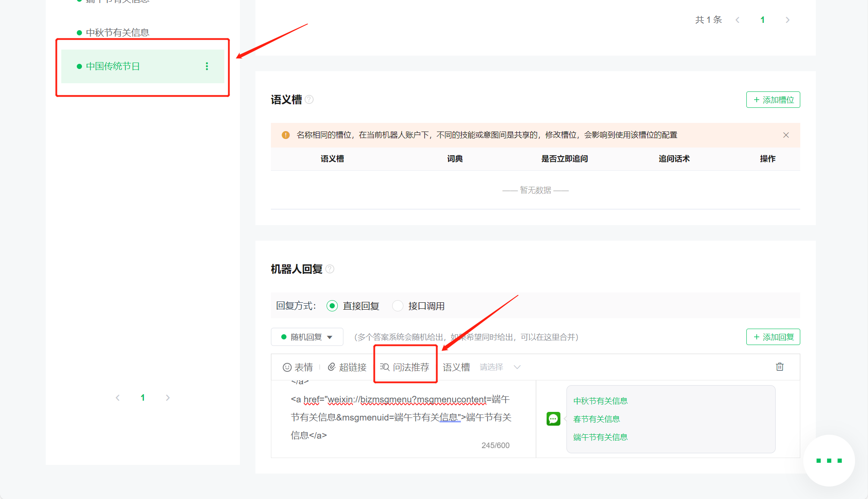Open the floating three-dots assistant button
Viewport: 868px width, 499px height.
tap(829, 461)
